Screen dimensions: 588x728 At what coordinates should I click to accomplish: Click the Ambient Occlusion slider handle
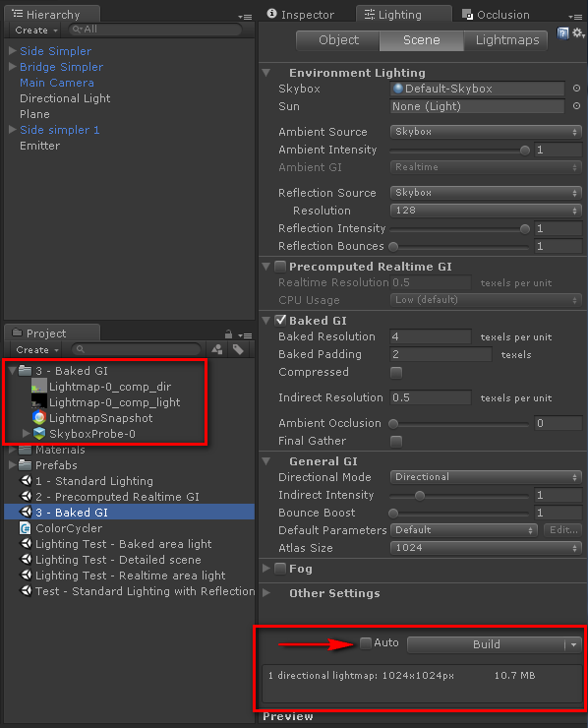click(393, 423)
